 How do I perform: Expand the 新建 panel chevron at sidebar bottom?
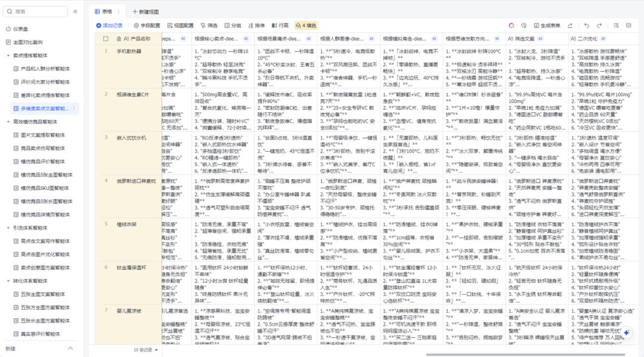pos(70,349)
